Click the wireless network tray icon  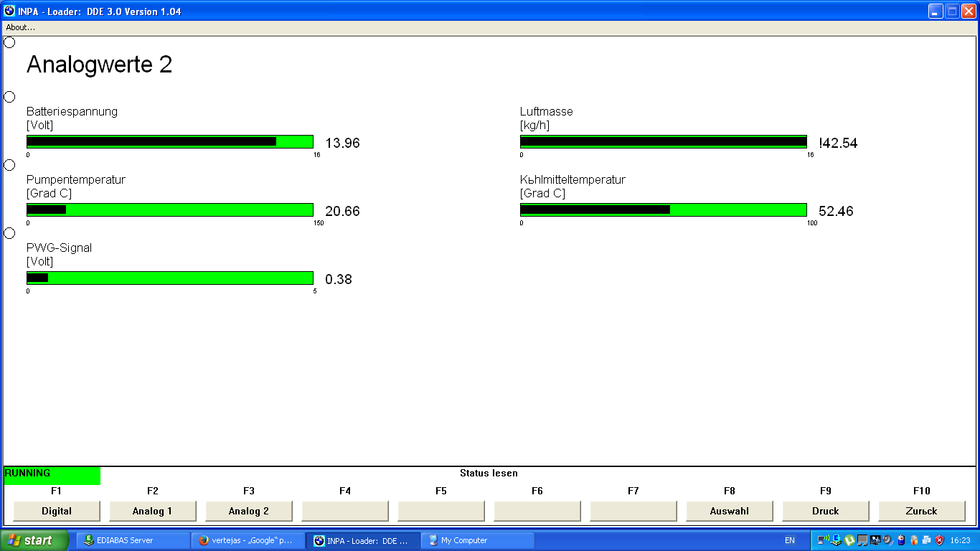tap(824, 540)
